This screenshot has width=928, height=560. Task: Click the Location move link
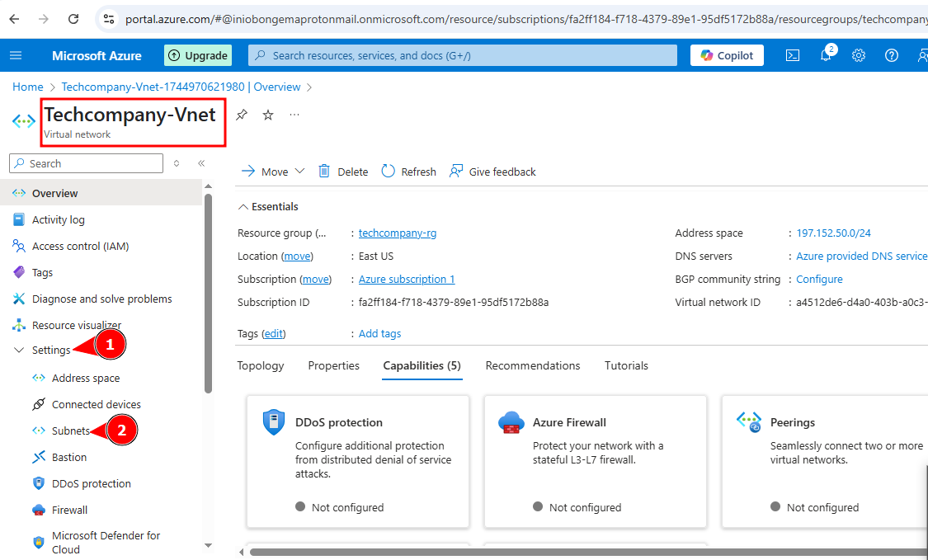tap(297, 256)
